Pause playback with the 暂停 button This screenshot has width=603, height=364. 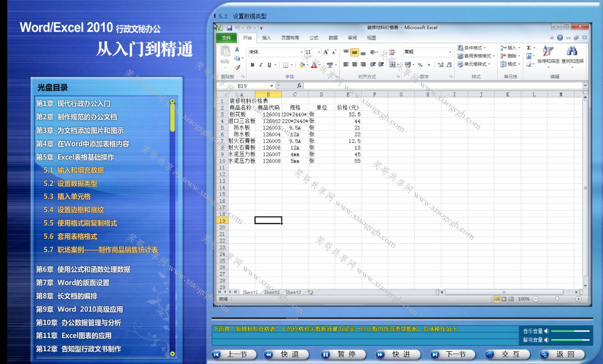point(343,354)
